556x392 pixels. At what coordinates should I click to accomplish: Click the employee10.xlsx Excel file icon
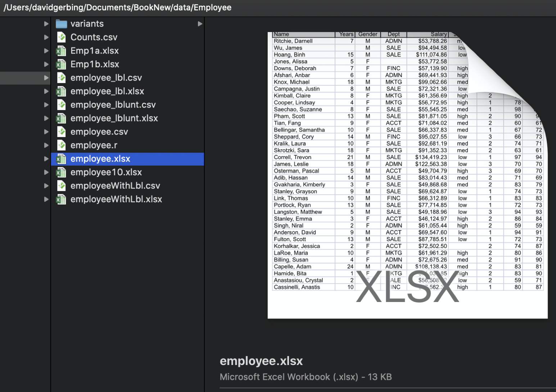click(61, 172)
